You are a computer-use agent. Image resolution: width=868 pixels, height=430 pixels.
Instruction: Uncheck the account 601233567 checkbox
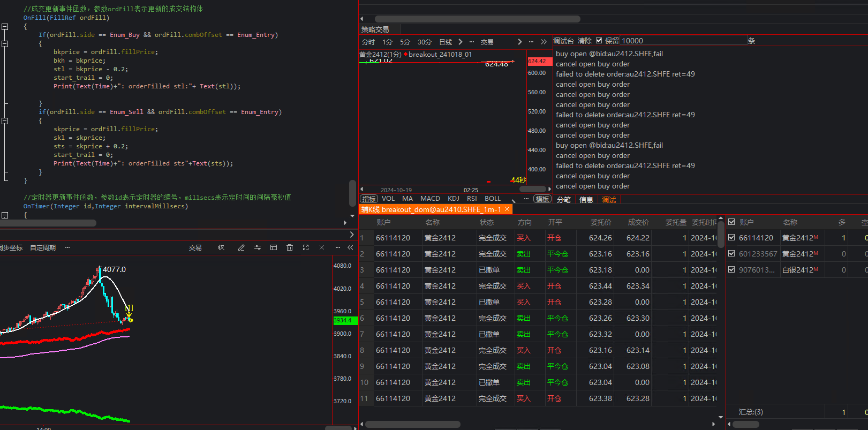[731, 254]
